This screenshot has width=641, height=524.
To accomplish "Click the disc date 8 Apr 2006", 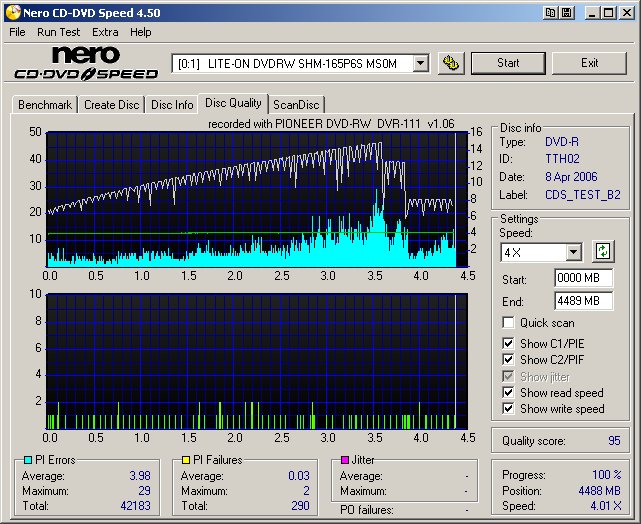I will [x=571, y=177].
